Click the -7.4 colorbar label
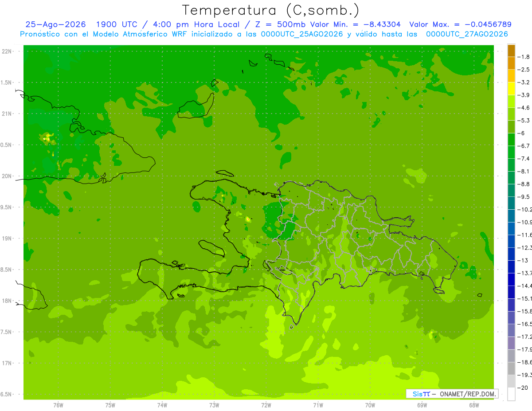This screenshot has height=411, width=532. [524, 159]
